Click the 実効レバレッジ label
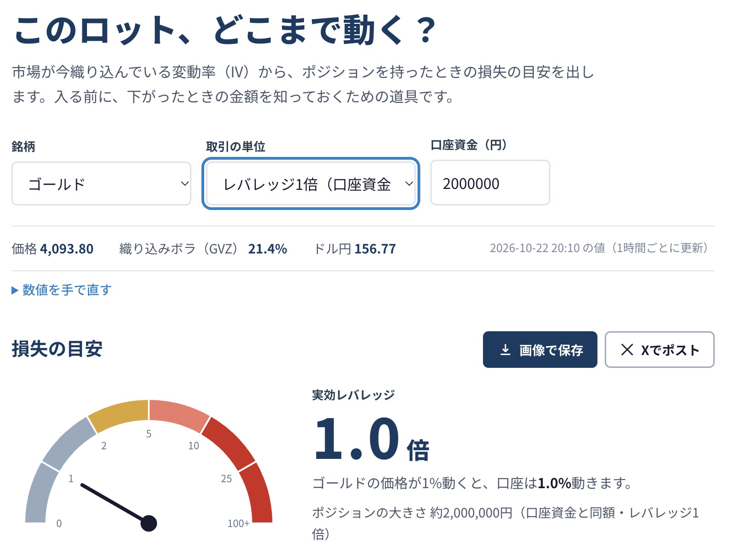738x560 pixels. tap(353, 395)
